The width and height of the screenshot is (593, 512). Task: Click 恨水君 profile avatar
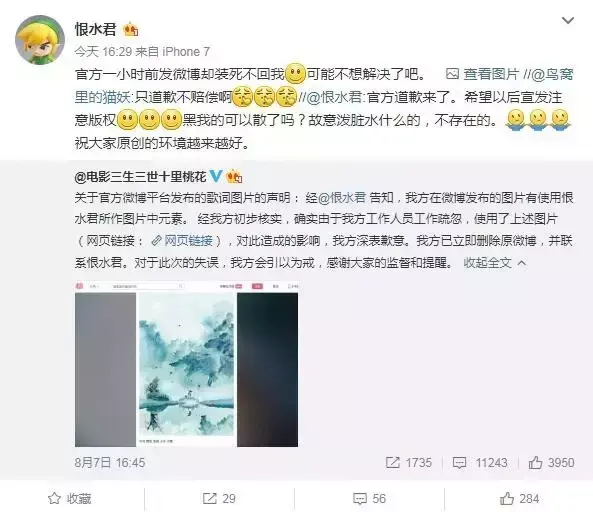[x=40, y=40]
